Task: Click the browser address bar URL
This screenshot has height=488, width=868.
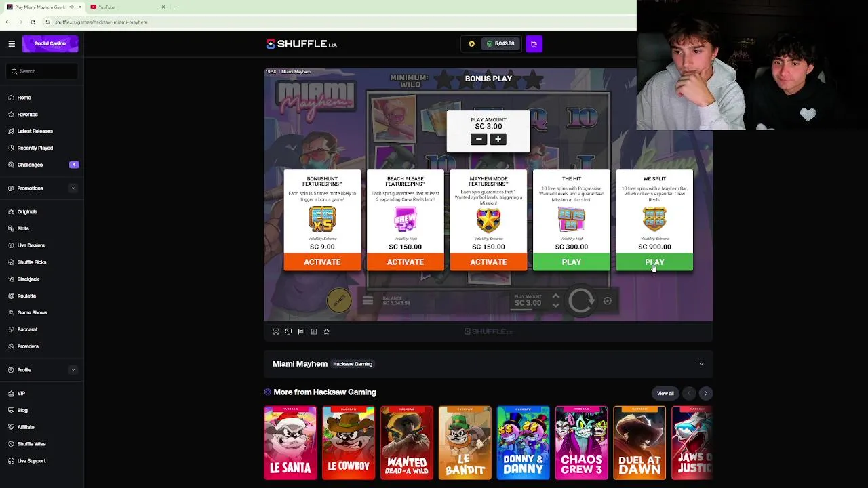Action: pos(101,22)
